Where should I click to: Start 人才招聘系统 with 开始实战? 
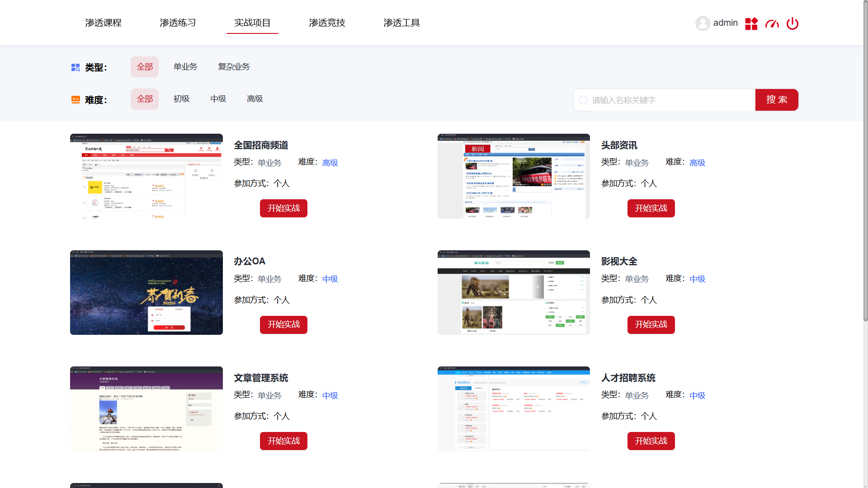coord(651,441)
